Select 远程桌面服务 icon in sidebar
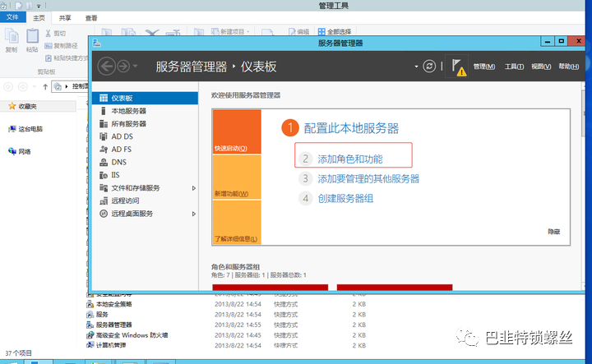The image size is (592, 364). (x=104, y=214)
